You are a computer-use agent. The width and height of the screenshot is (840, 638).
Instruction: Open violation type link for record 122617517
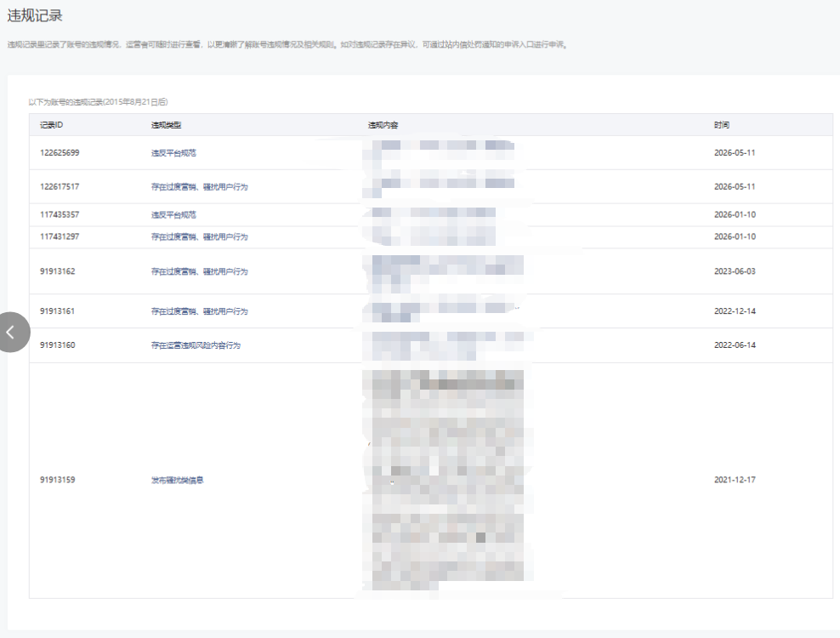pos(199,186)
